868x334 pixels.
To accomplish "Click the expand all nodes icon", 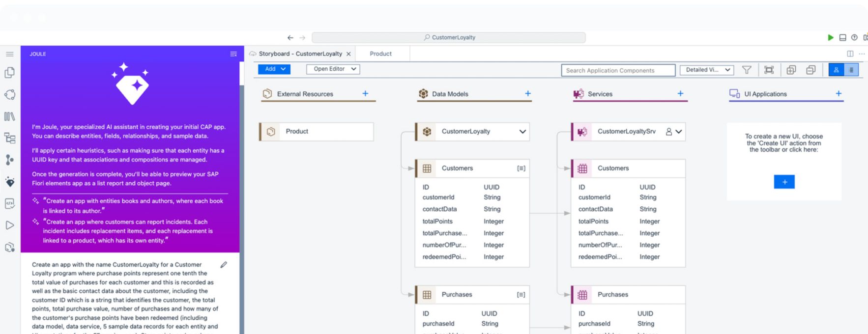I will 791,70.
